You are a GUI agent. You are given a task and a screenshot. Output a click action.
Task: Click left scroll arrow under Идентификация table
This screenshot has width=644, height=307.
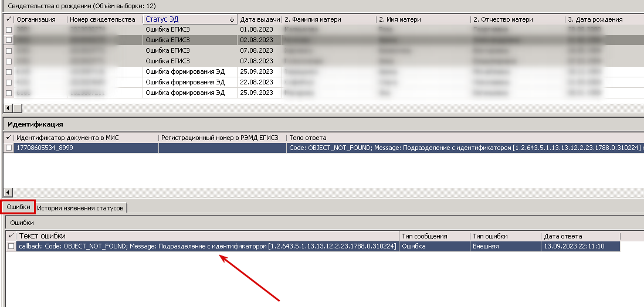(x=8, y=192)
